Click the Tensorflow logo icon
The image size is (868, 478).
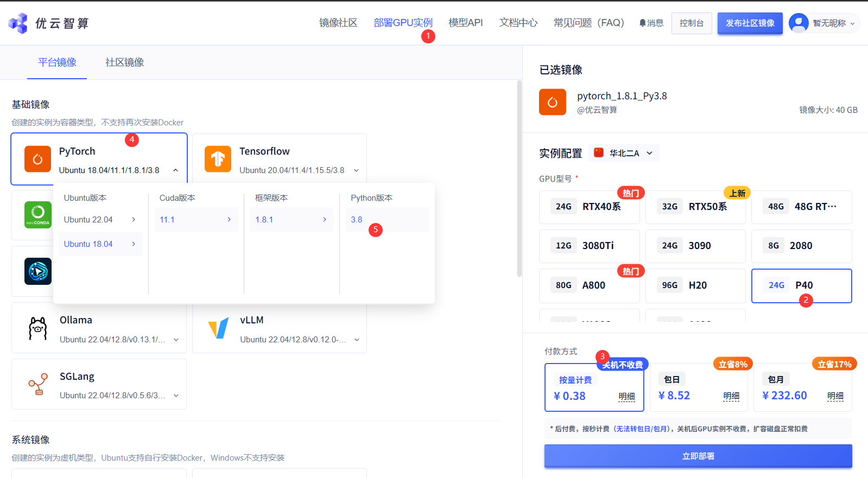pyautogui.click(x=218, y=159)
